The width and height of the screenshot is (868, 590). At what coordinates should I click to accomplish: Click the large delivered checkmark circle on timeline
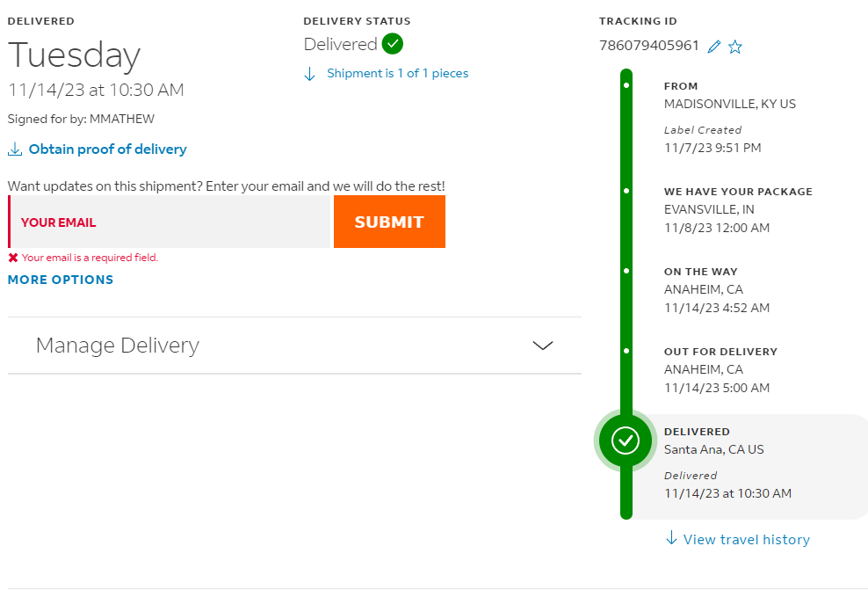coord(626,441)
